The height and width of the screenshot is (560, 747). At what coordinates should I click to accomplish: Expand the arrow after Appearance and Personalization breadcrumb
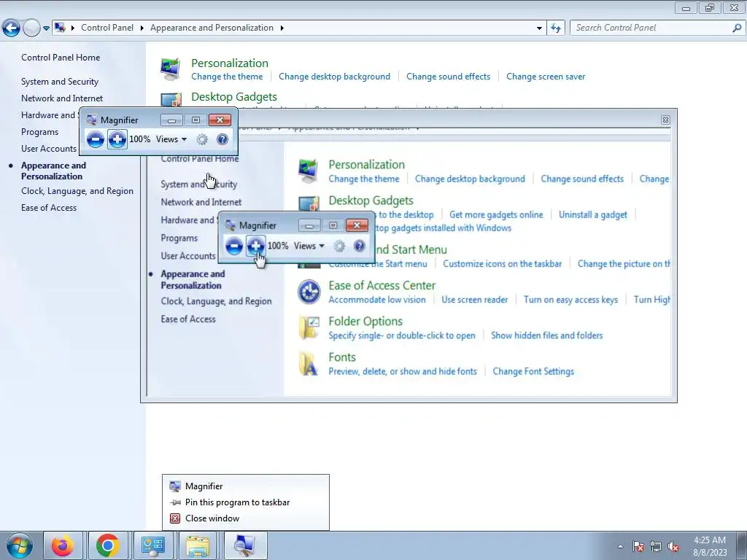tap(282, 28)
